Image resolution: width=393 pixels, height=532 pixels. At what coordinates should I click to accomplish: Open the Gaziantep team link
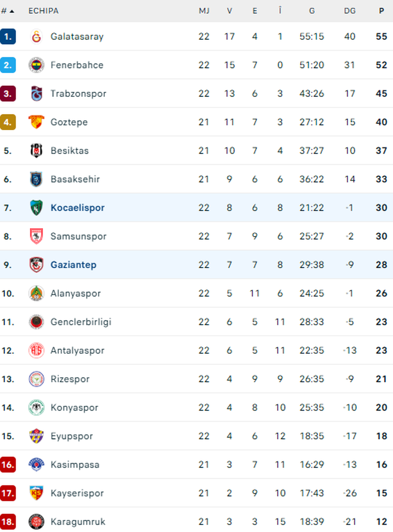click(73, 265)
